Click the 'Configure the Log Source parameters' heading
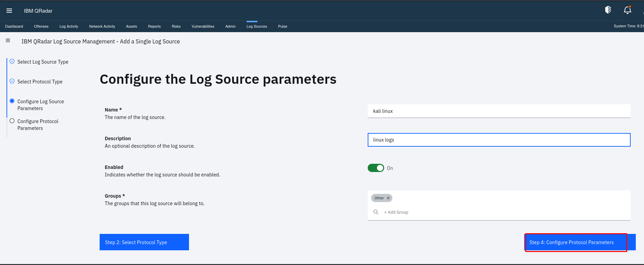Screen dimensions: 644x265 tap(218, 79)
